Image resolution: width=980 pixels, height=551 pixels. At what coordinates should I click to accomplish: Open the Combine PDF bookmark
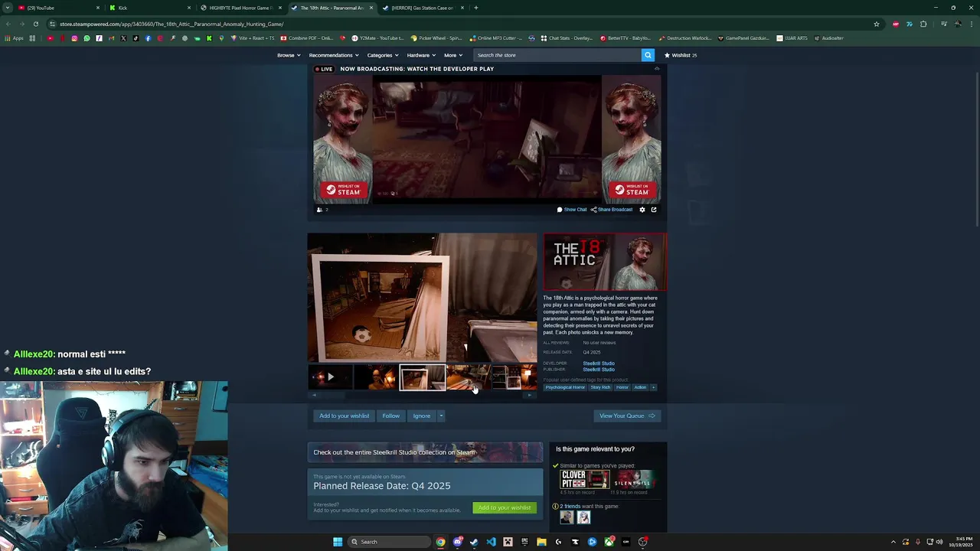click(306, 38)
